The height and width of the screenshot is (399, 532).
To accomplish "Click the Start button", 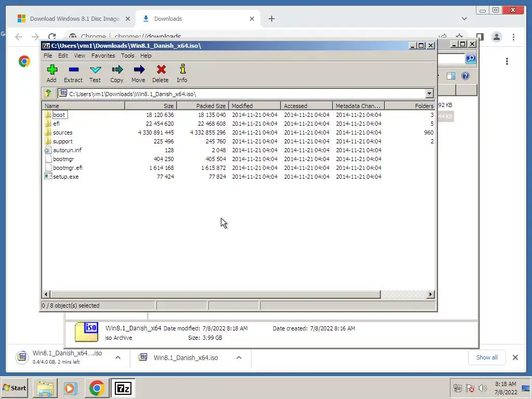I will tap(15, 388).
